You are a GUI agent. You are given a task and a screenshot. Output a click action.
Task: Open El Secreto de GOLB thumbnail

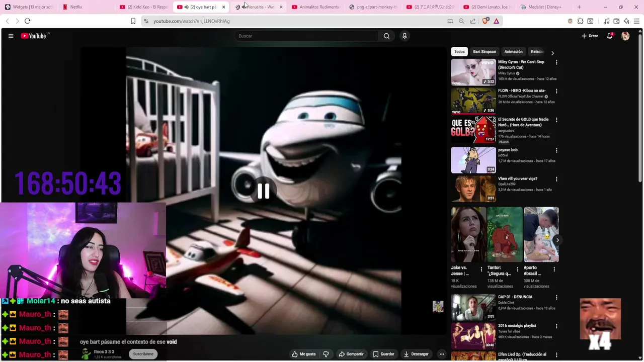(x=473, y=130)
